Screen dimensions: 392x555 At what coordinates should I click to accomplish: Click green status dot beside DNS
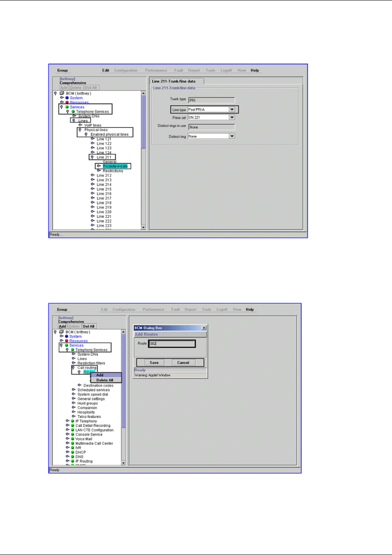pos(72,457)
